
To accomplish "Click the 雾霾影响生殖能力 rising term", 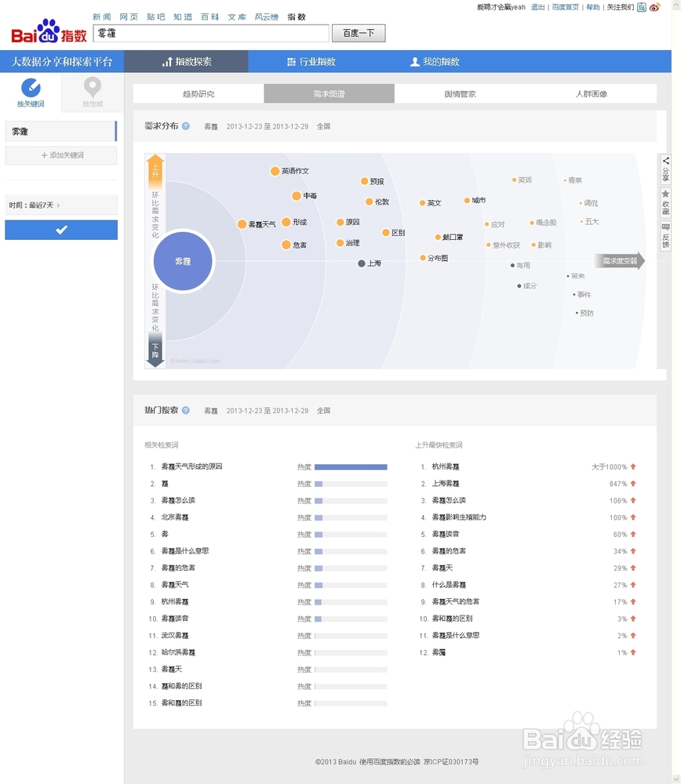I will tap(459, 517).
